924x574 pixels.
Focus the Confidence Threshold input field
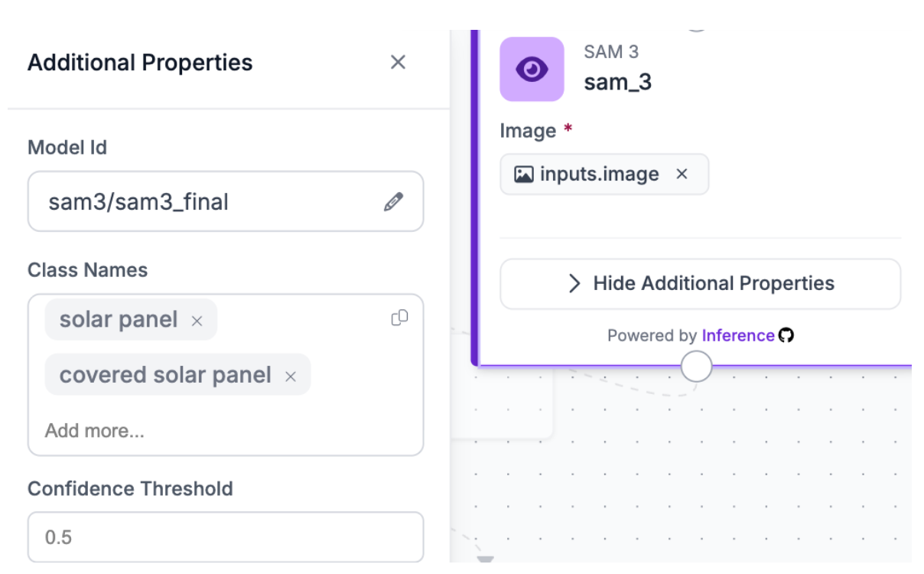pyautogui.click(x=226, y=537)
